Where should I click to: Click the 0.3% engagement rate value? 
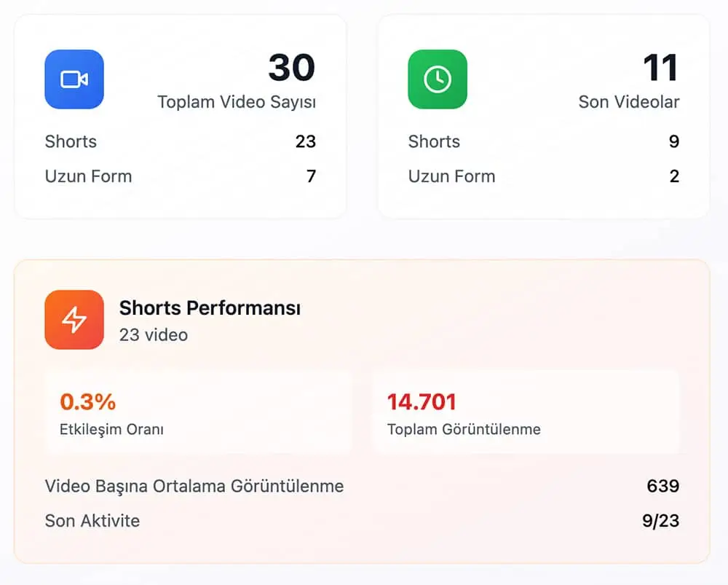click(x=87, y=401)
